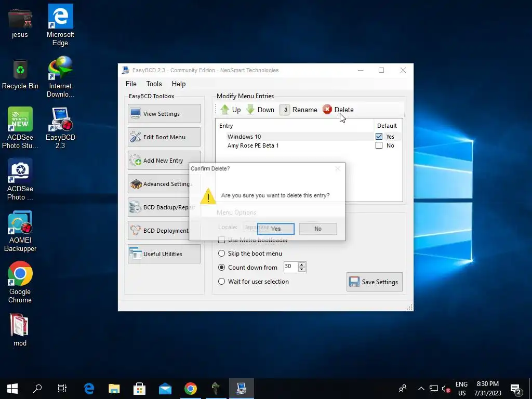Open the Tools menu

click(154, 84)
